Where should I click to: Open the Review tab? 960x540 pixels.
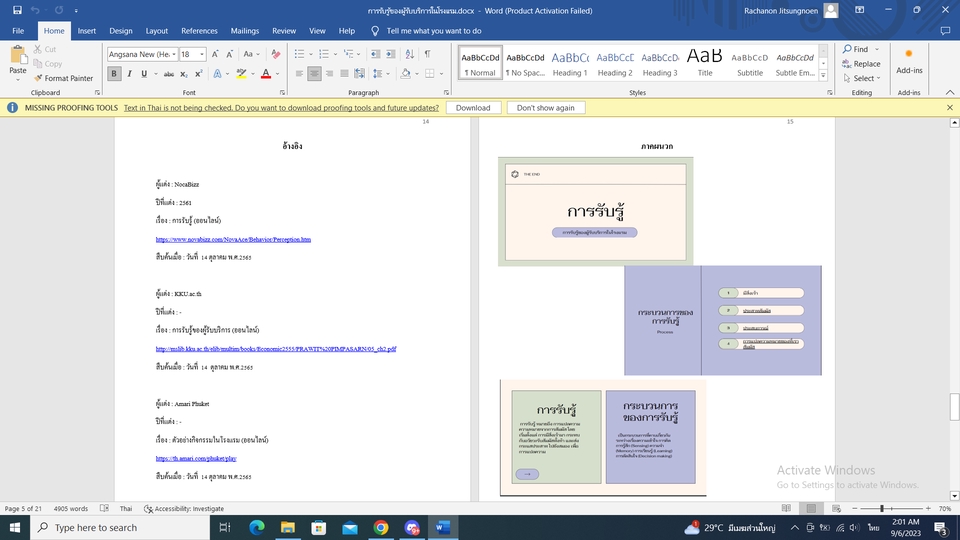click(284, 31)
